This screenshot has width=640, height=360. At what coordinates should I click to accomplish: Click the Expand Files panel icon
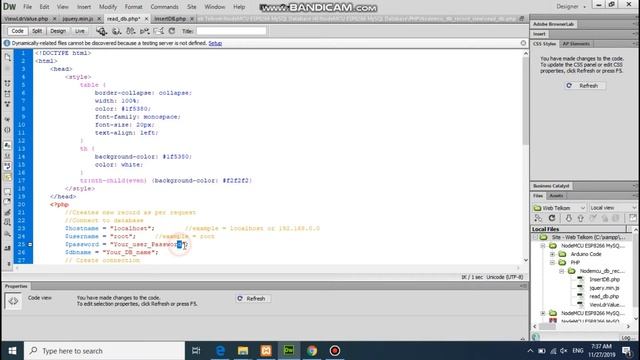tap(632, 218)
